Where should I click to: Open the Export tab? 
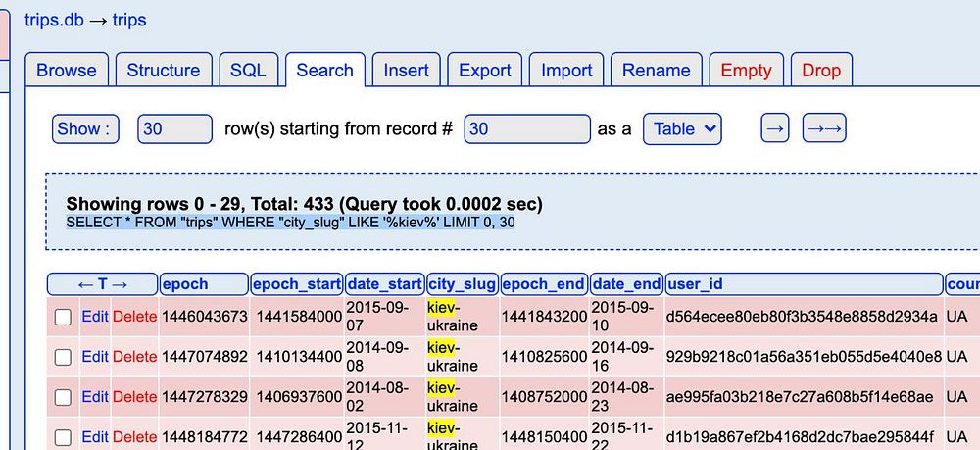(x=485, y=70)
